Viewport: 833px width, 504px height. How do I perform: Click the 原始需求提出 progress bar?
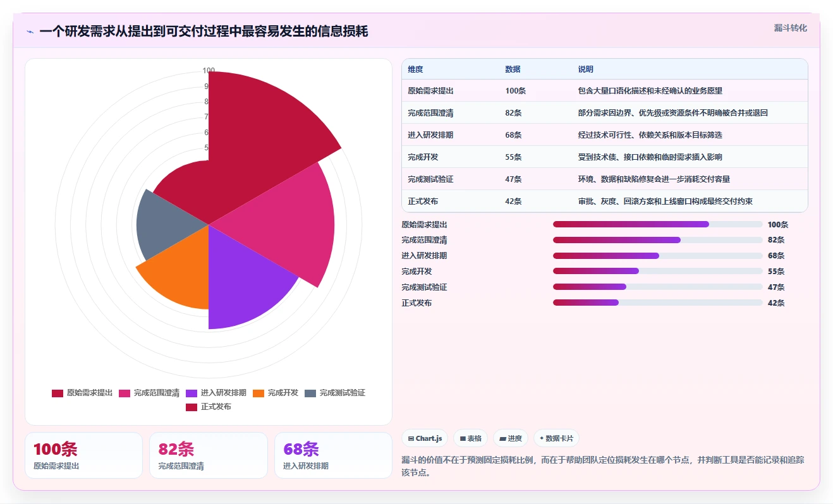tap(658, 224)
